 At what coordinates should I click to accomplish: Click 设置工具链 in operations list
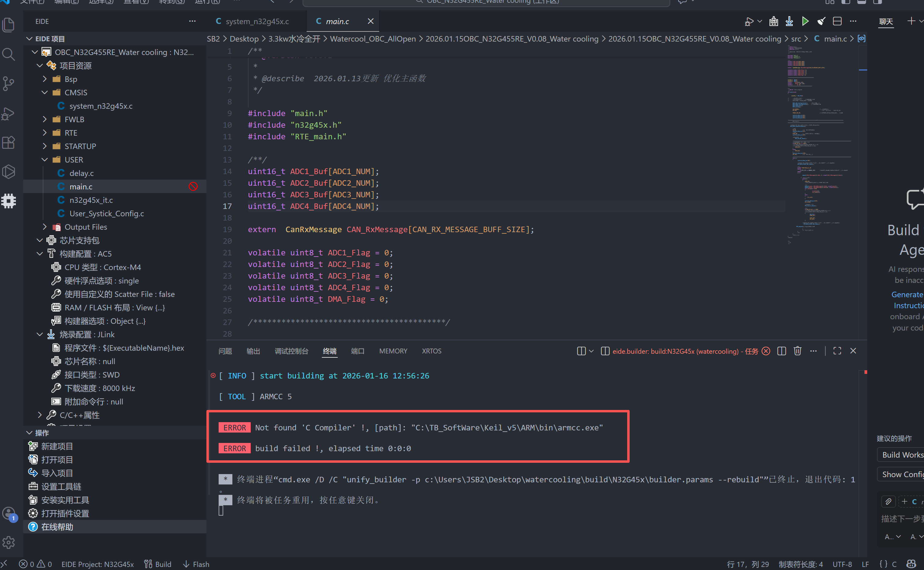(x=61, y=487)
